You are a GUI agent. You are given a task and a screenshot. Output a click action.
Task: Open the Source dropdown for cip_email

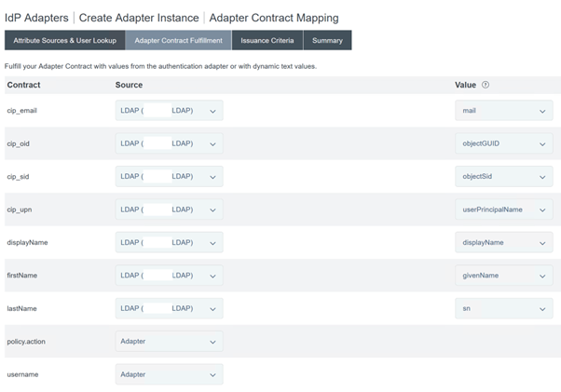pos(169,111)
